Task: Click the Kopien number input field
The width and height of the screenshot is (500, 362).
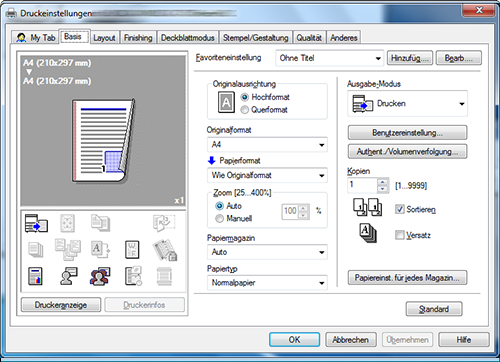Action: pyautogui.click(x=363, y=185)
